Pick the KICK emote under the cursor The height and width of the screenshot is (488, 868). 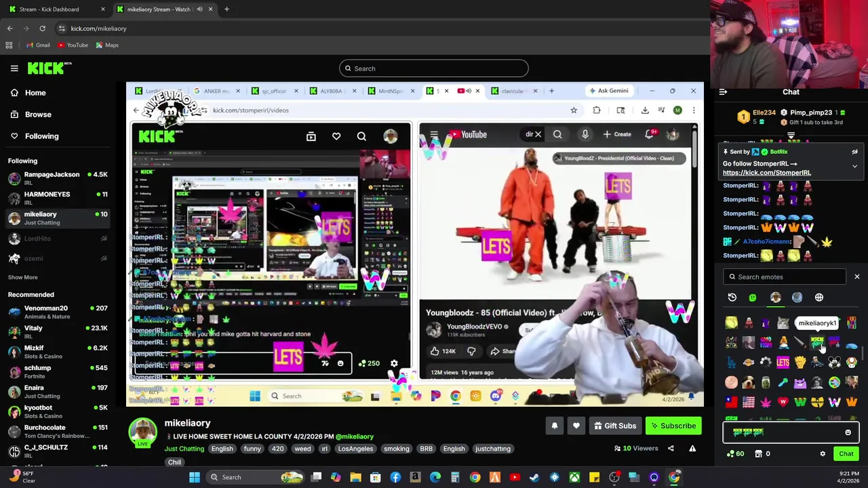point(817,342)
